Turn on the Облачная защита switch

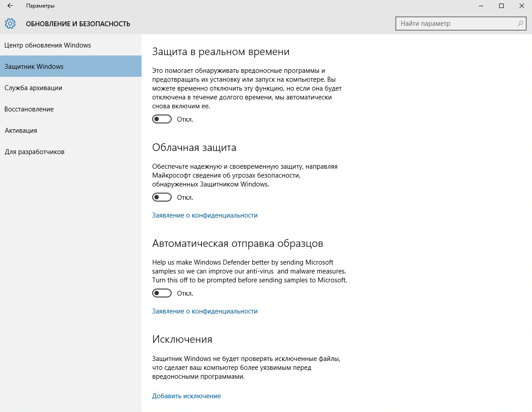(x=162, y=197)
